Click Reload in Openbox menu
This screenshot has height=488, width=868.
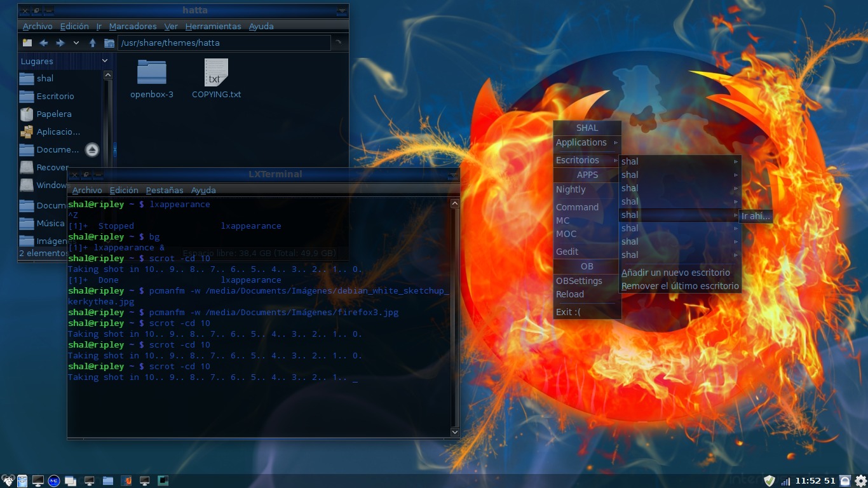(587, 294)
